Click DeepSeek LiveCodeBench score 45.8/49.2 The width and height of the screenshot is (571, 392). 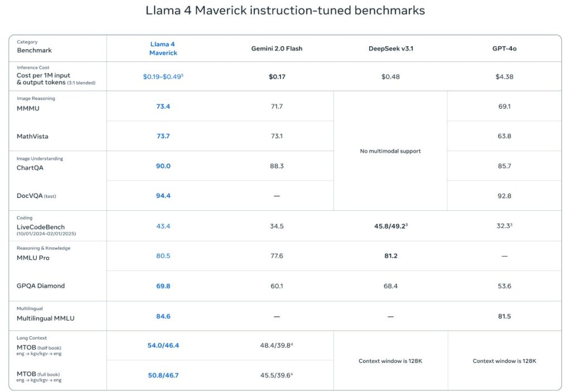(390, 226)
